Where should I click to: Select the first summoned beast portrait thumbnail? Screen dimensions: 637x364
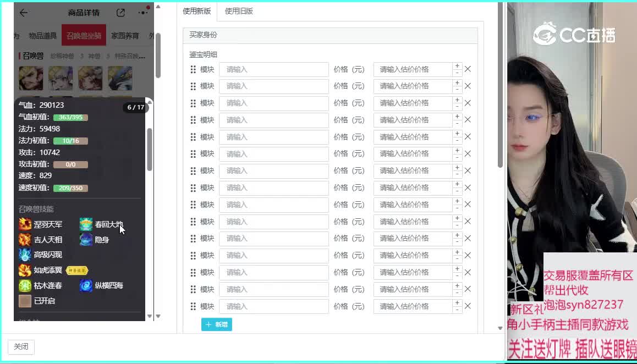click(x=31, y=78)
